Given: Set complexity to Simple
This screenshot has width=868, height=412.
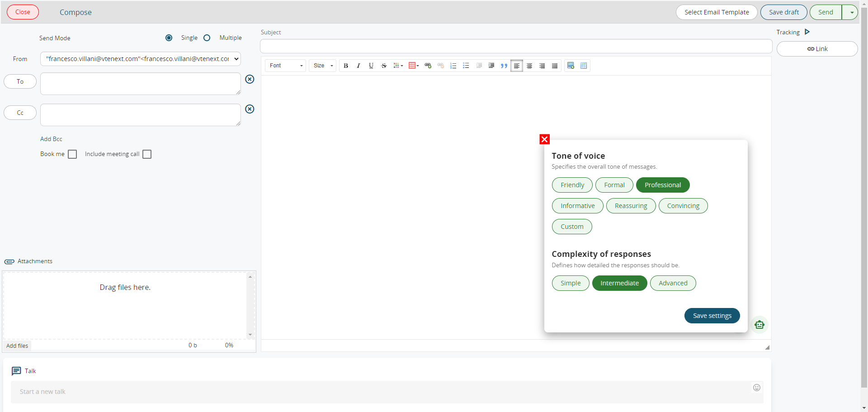Looking at the screenshot, I should (x=571, y=283).
